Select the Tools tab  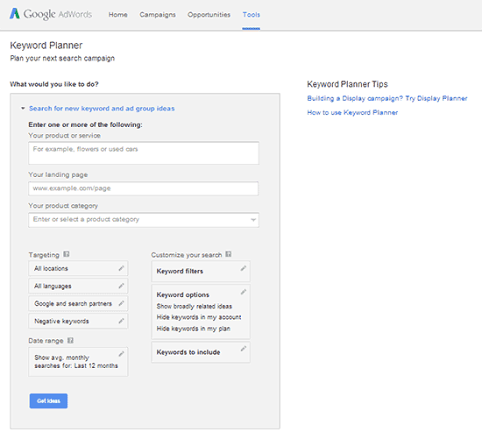click(x=251, y=15)
